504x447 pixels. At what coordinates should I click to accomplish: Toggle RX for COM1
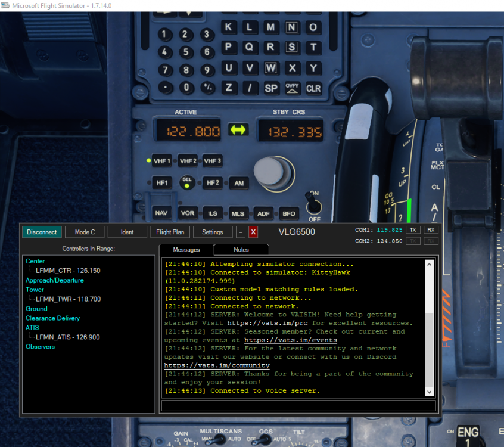431,229
